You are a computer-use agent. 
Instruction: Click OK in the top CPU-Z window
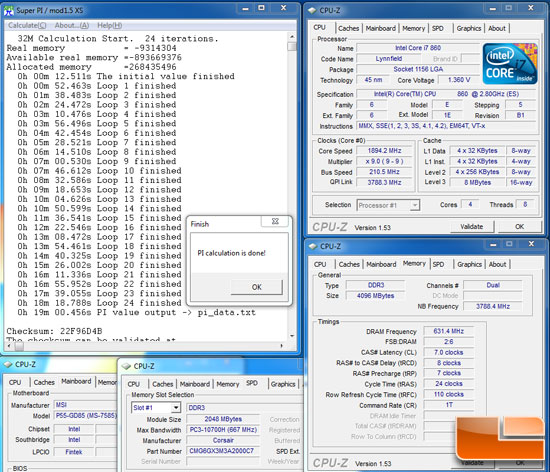[519, 227]
